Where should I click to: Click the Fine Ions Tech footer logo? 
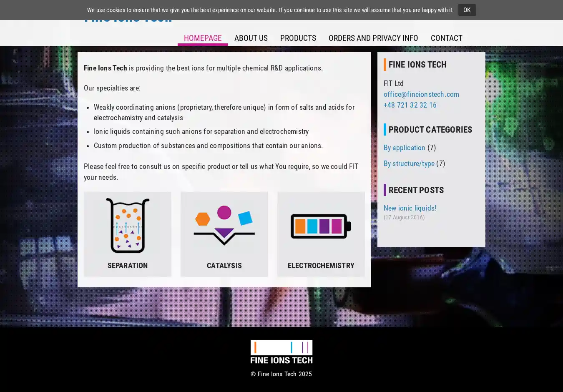click(281, 352)
